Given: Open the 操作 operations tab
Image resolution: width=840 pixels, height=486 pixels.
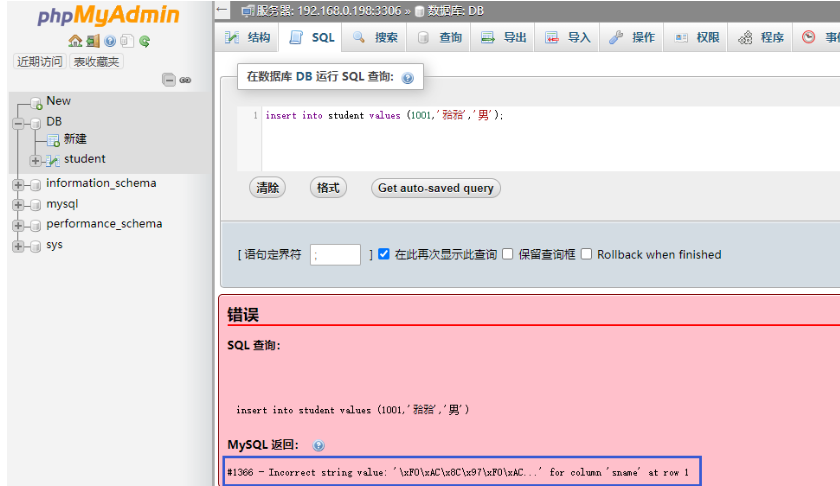Looking at the screenshot, I should 632,38.
